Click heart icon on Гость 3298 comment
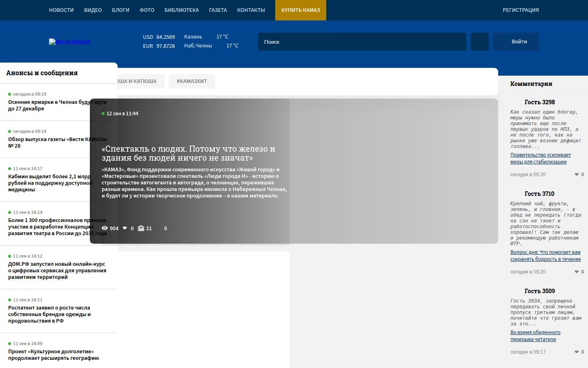 (x=577, y=175)
